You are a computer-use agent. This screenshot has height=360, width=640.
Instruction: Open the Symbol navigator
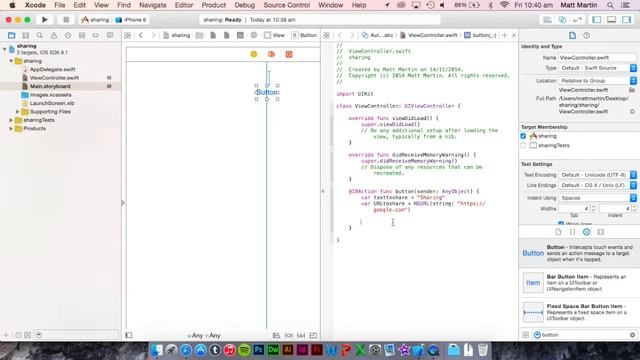pyautogui.click(x=25, y=36)
